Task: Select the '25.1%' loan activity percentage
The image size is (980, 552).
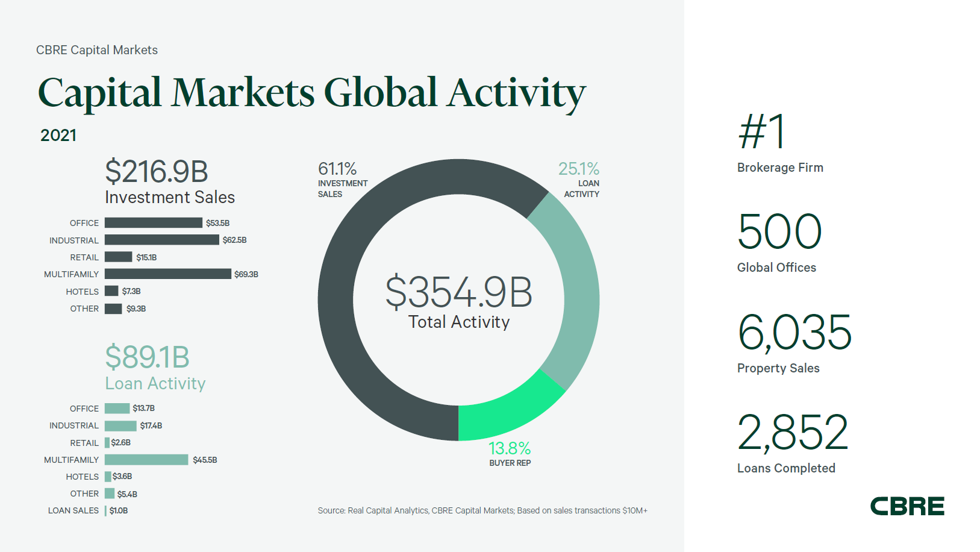Action: click(579, 169)
